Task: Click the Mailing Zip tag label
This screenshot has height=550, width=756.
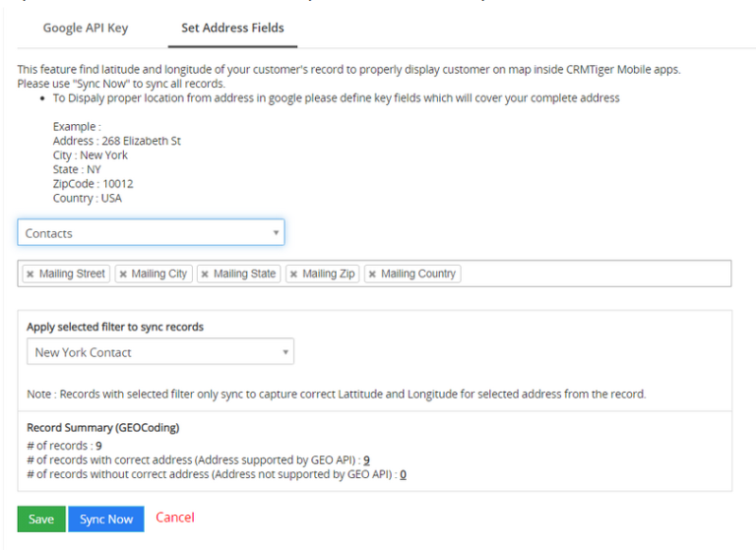Action: click(329, 274)
